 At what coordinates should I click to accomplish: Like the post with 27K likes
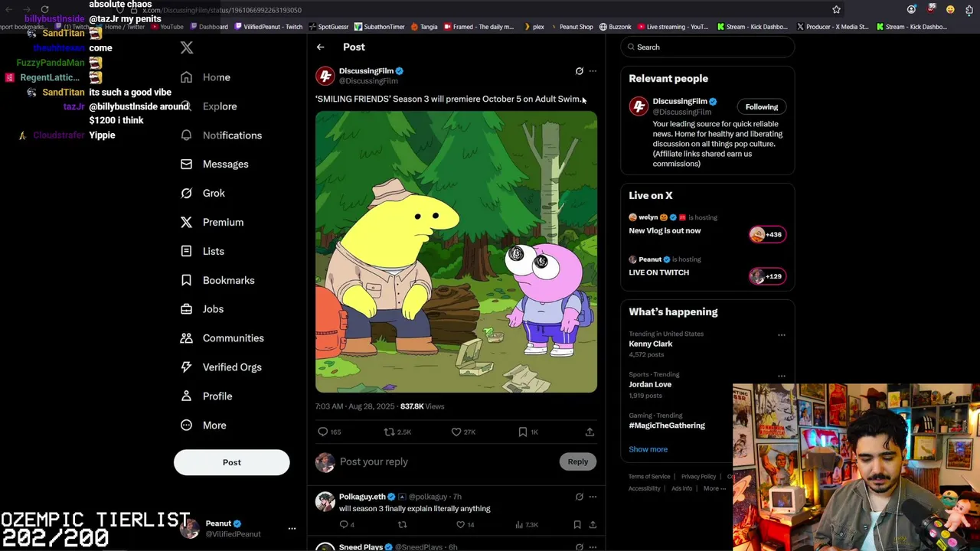(456, 432)
